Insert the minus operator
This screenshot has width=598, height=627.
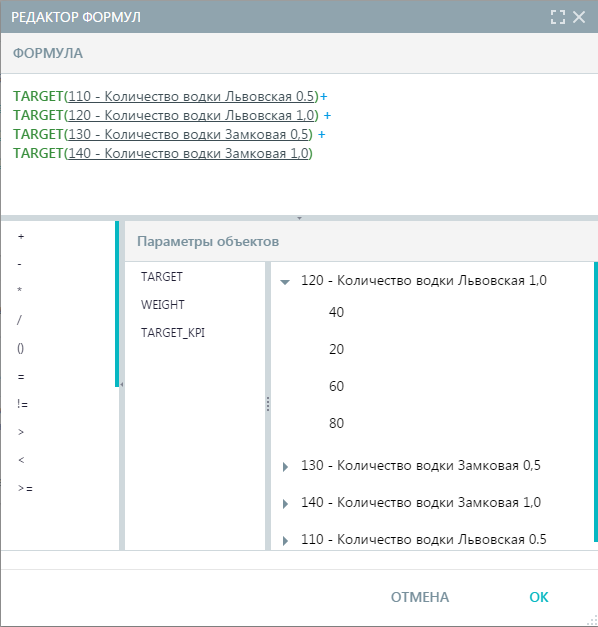click(20, 264)
